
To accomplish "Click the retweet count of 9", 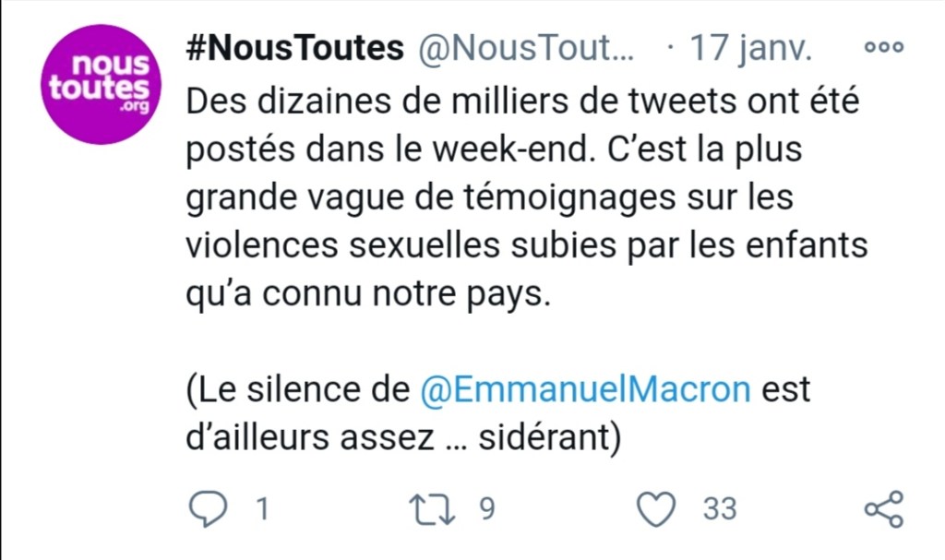I will click(487, 508).
